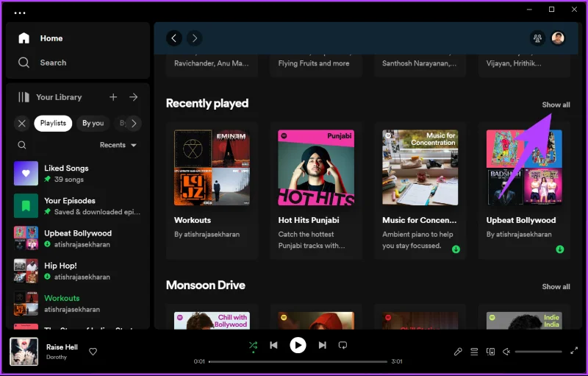Screen dimensions: 588x376
Task: Click downloaded icon on Upbeat Bollywood card
Action: pyautogui.click(x=560, y=249)
